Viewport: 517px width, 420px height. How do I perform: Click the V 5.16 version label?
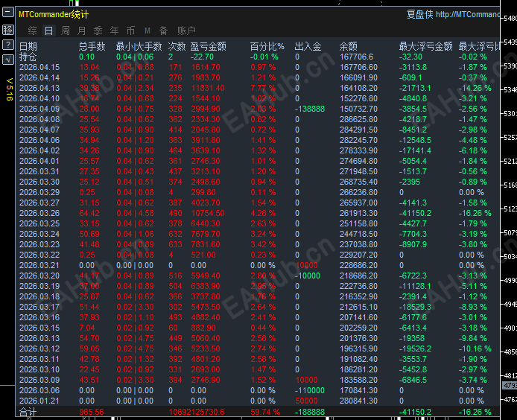tap(10, 89)
